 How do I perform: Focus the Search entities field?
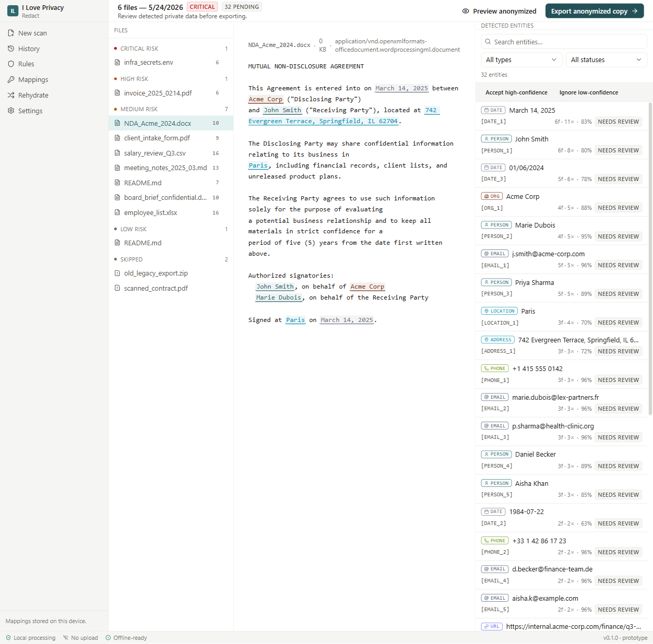click(564, 42)
